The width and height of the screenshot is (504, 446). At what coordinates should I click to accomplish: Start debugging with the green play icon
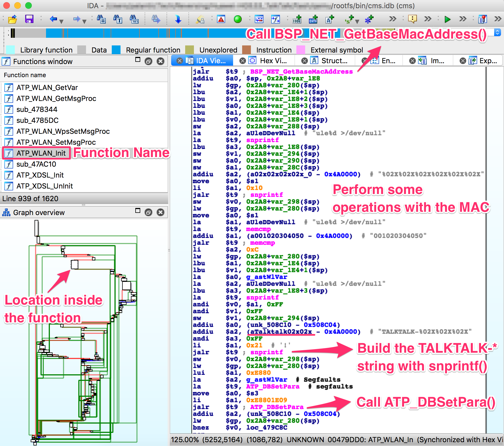[x=447, y=19]
